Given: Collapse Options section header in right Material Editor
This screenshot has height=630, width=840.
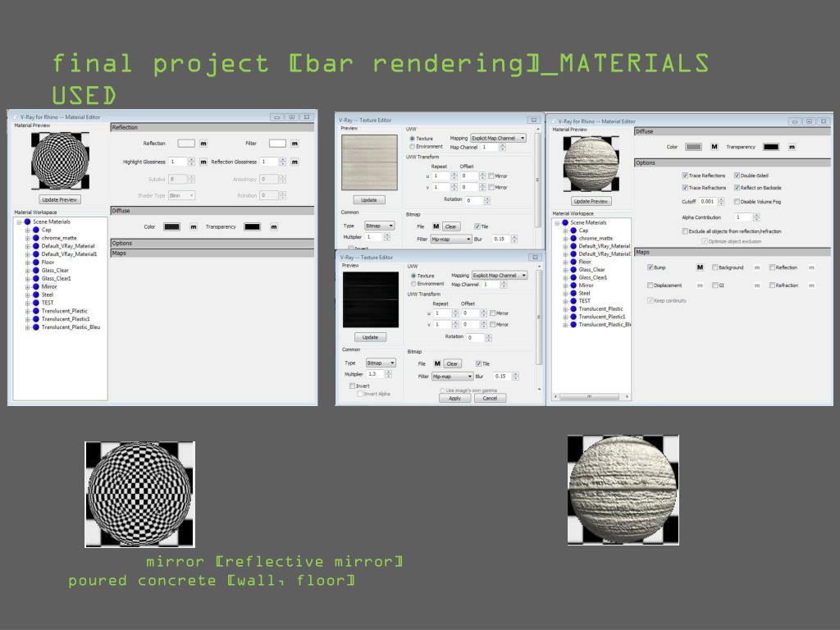Looking at the screenshot, I should click(x=733, y=163).
